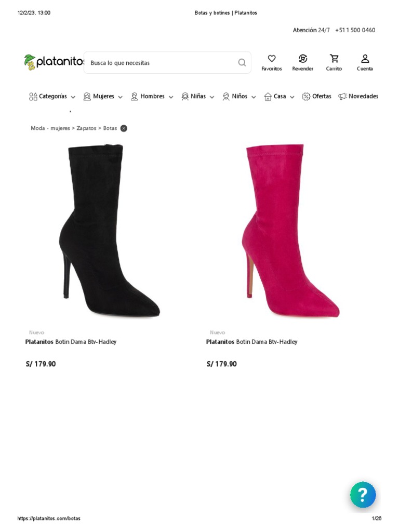This screenshot has width=399, height=532.
Task: Open the Favoritos heart icon
Action: click(x=271, y=59)
